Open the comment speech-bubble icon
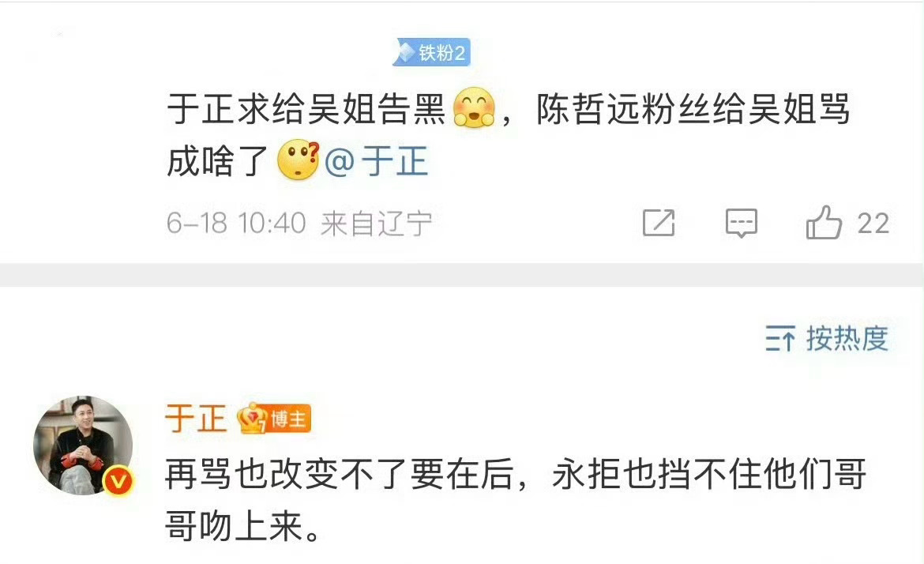 pyautogui.click(x=741, y=223)
